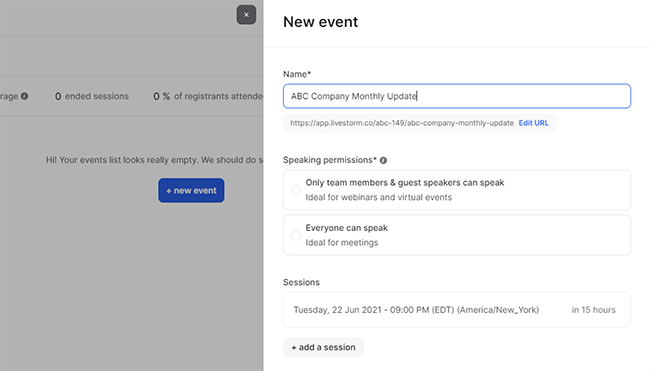Click the empty events list message
This screenshot has width=650, height=371.
pos(154,160)
